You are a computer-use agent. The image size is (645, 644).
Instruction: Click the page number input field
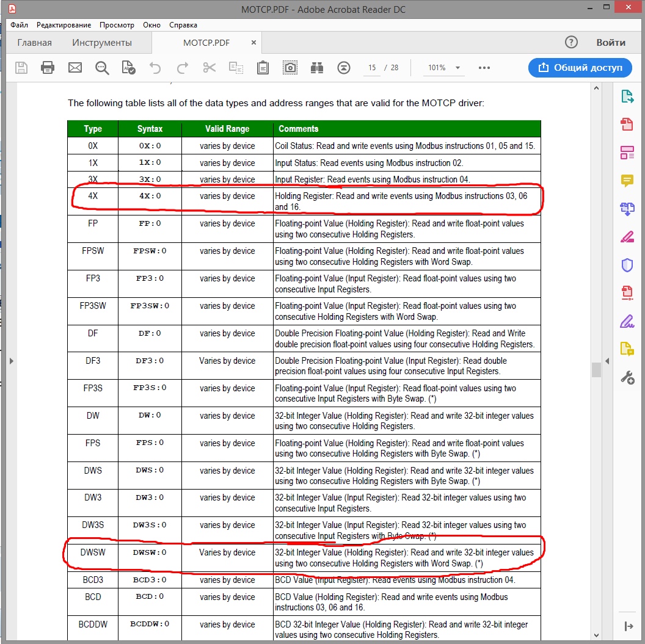(371, 68)
